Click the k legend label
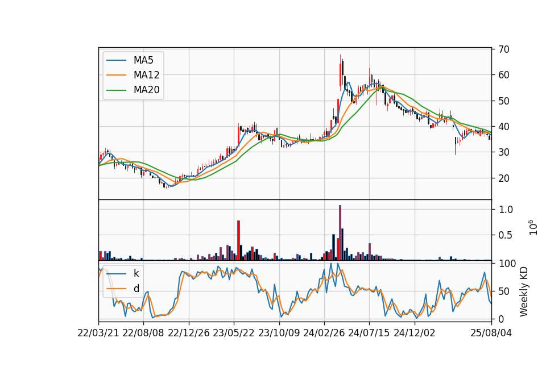Screen dimensions: 546x392 [136, 273]
